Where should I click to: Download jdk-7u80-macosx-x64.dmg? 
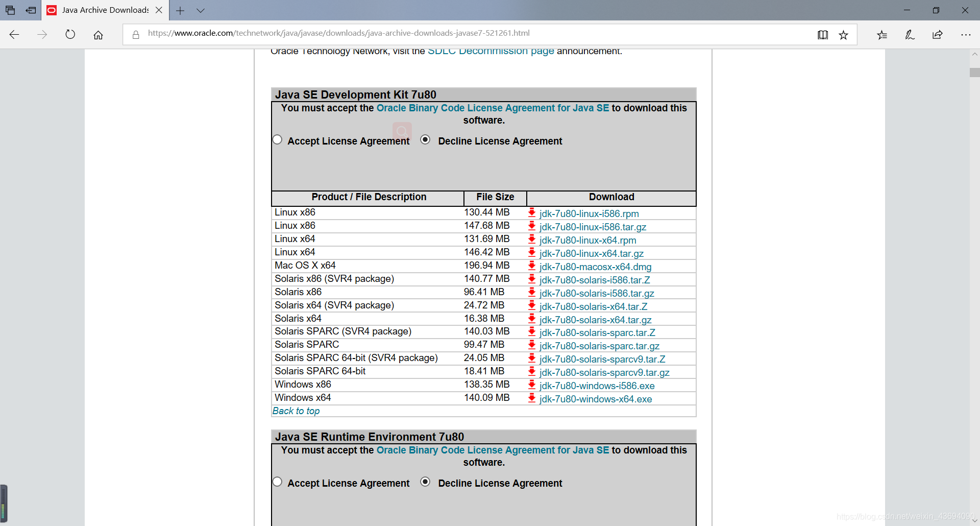pos(595,267)
